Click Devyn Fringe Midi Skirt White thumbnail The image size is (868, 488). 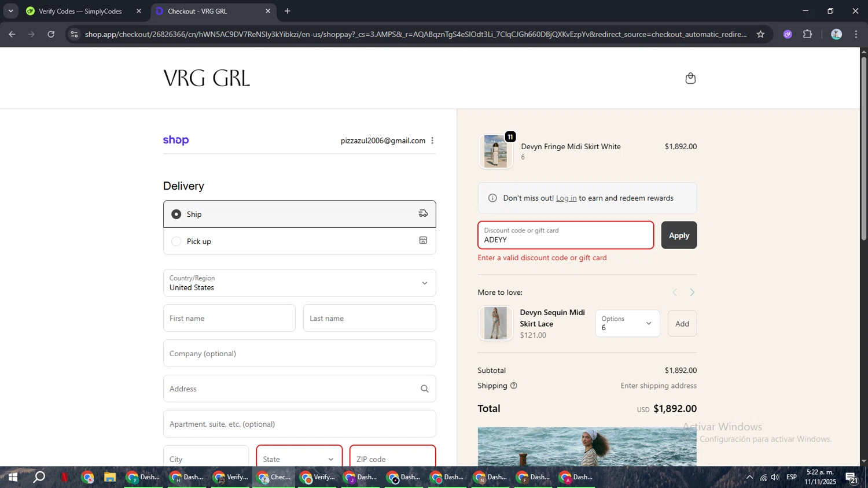click(495, 151)
